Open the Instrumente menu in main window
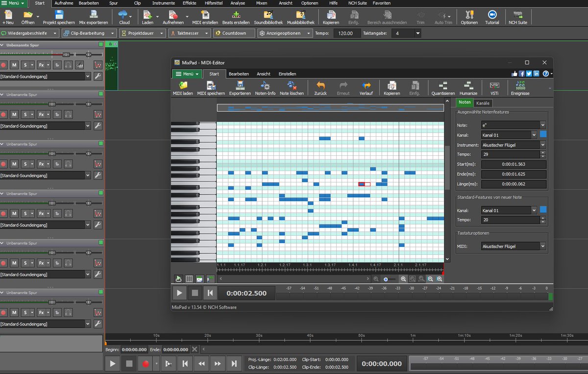The width and height of the screenshot is (588, 374). (x=163, y=3)
